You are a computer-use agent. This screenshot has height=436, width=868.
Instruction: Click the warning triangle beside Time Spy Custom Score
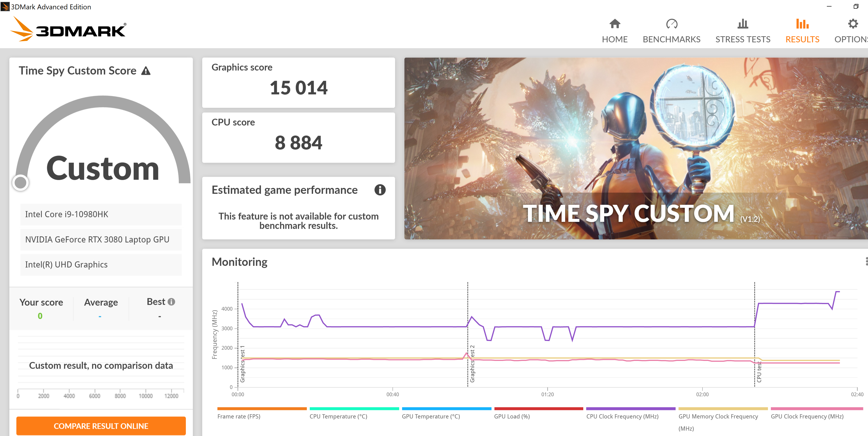click(146, 71)
